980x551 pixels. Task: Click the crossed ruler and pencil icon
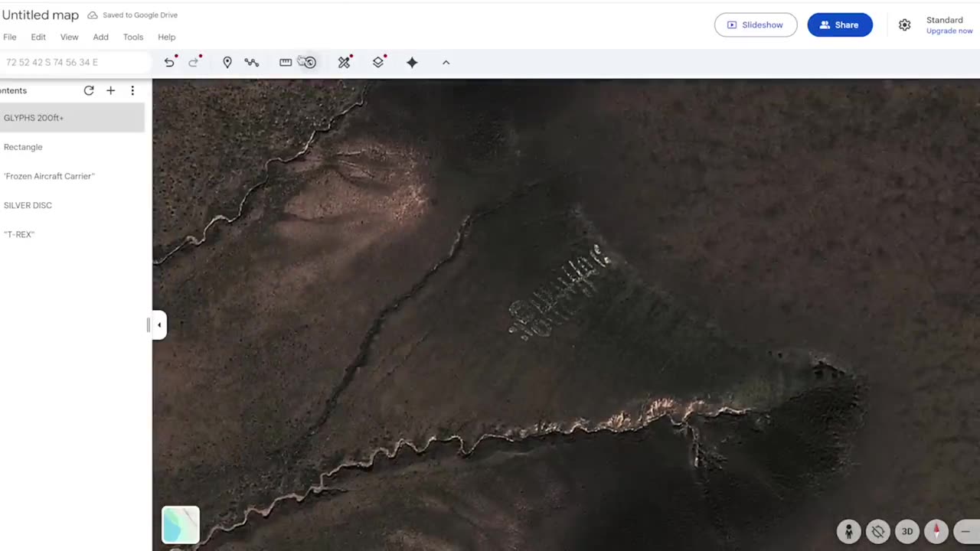(x=344, y=63)
